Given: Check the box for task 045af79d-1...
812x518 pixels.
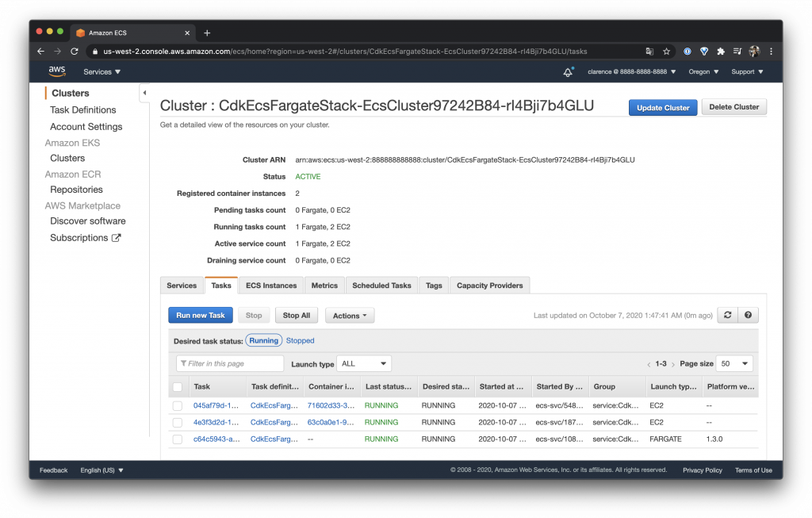Looking at the screenshot, I should 178,405.
